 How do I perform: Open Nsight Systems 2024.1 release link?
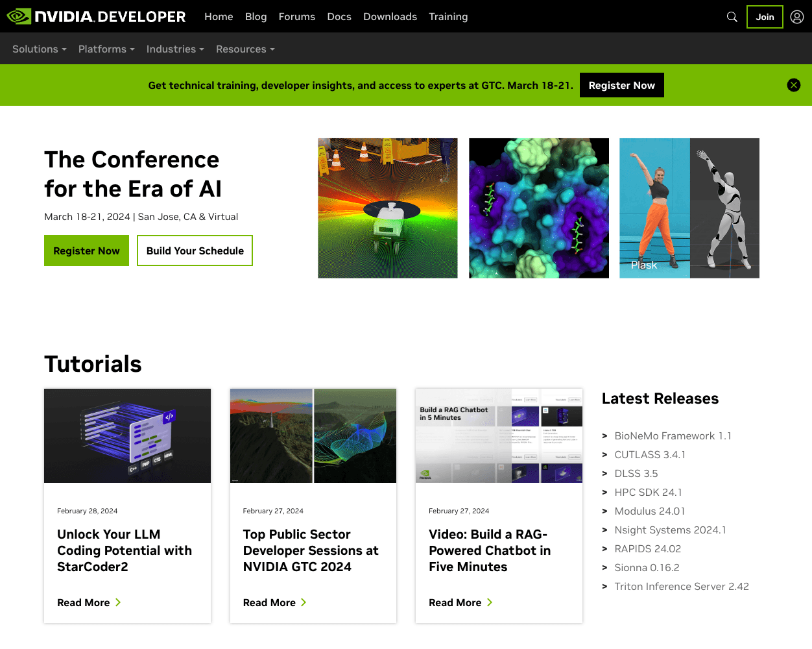(x=670, y=530)
